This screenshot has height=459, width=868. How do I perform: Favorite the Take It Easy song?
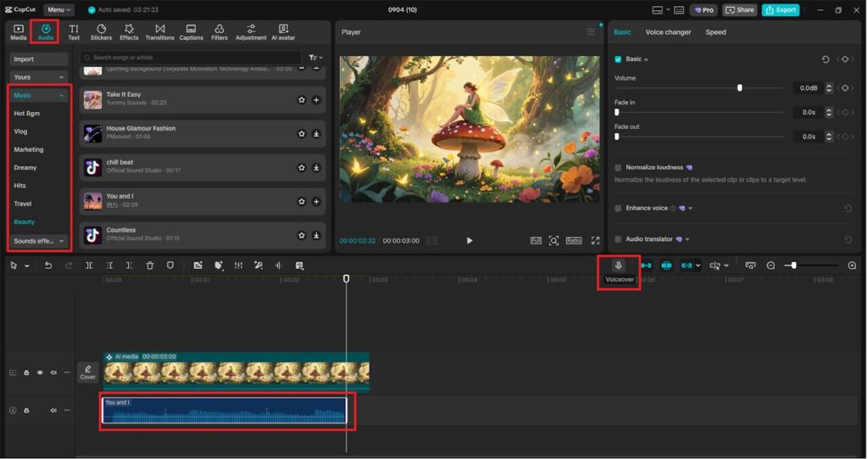[301, 100]
